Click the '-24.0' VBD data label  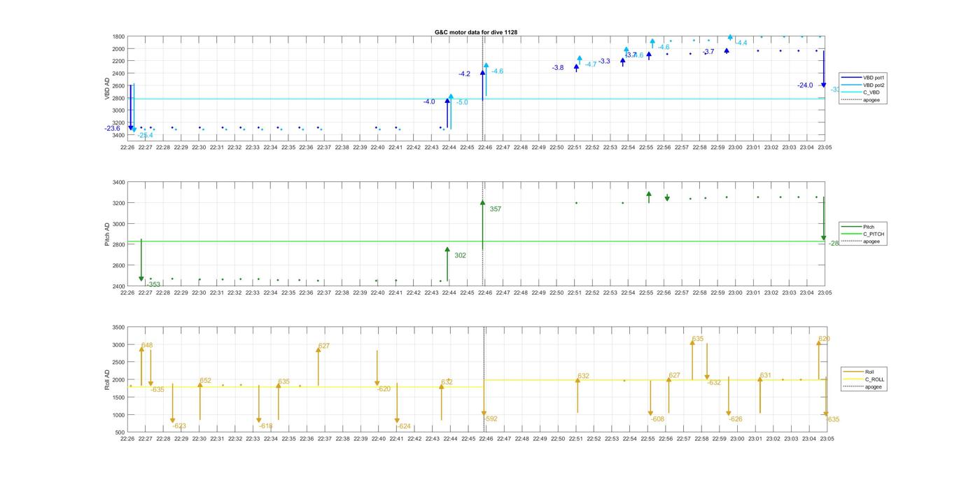pyautogui.click(x=805, y=85)
